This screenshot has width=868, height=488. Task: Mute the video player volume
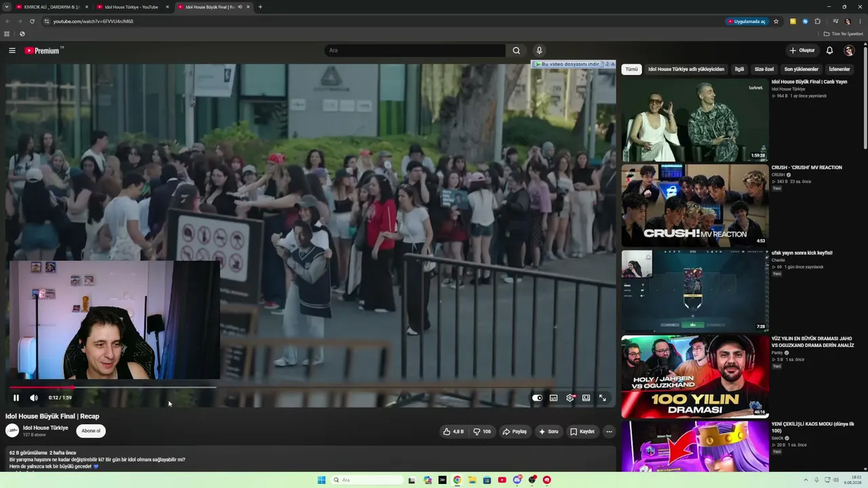[34, 398]
